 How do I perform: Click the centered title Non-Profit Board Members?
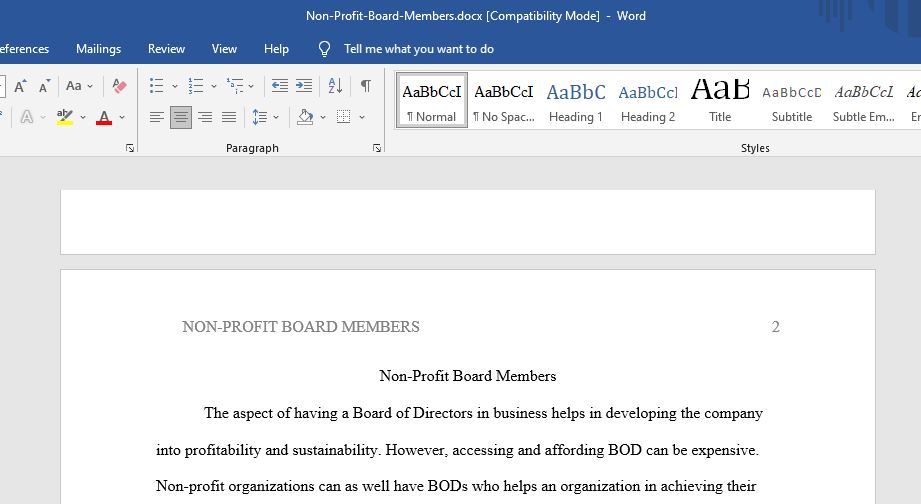468,376
